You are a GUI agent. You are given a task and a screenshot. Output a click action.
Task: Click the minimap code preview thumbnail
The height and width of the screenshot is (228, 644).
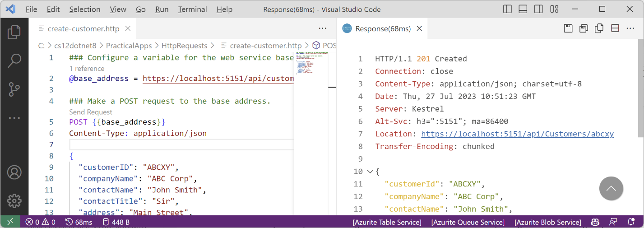point(311,64)
